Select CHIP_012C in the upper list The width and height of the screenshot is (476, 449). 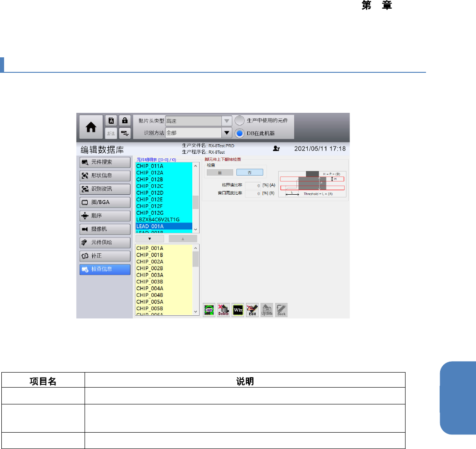tap(164, 186)
